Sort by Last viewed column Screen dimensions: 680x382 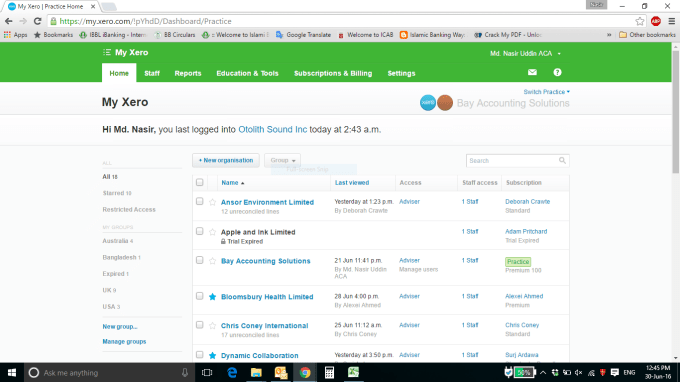click(x=352, y=183)
